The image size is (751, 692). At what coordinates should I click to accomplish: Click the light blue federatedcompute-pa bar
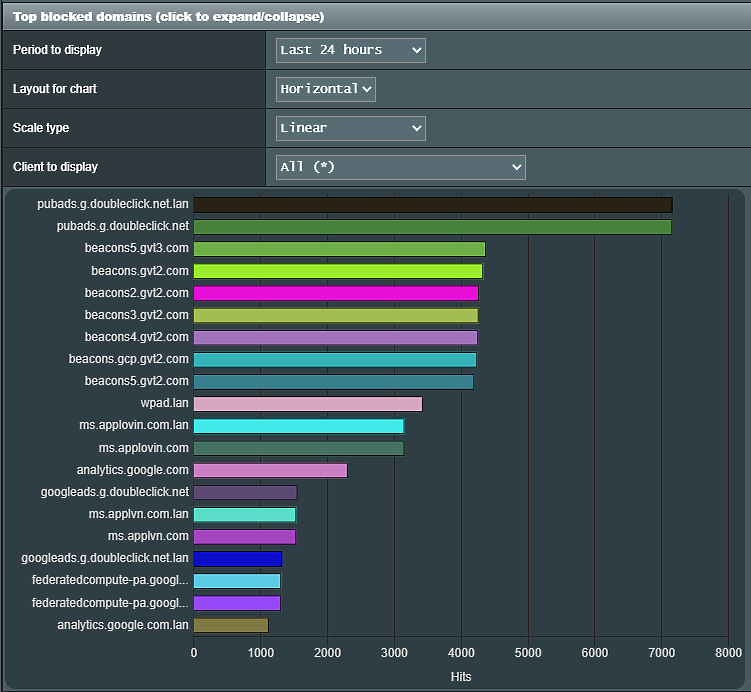(x=237, y=581)
